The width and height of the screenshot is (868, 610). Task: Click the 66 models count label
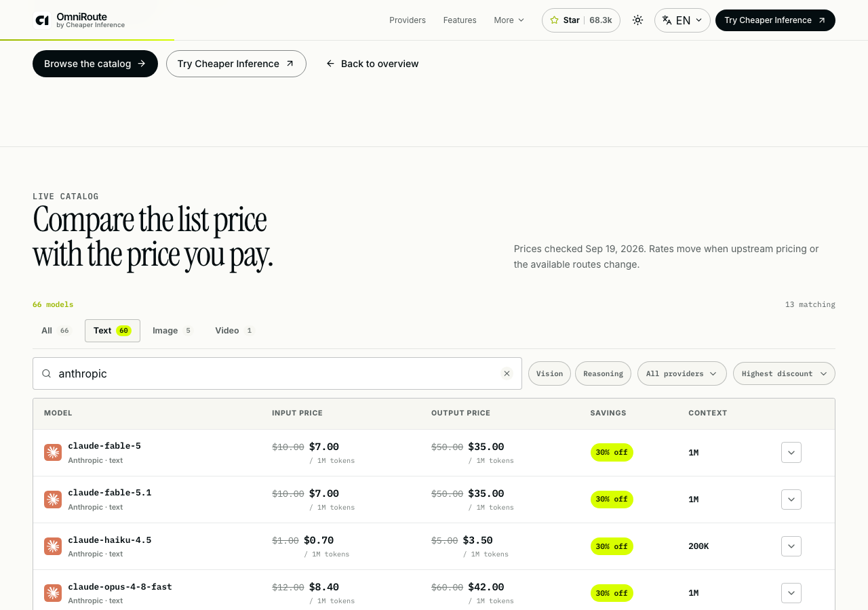click(53, 304)
